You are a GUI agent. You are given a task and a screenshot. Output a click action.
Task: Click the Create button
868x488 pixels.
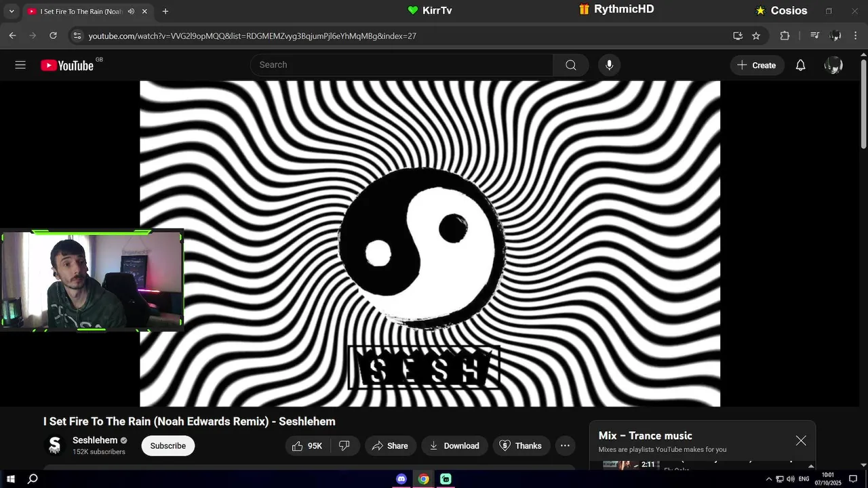(x=757, y=65)
